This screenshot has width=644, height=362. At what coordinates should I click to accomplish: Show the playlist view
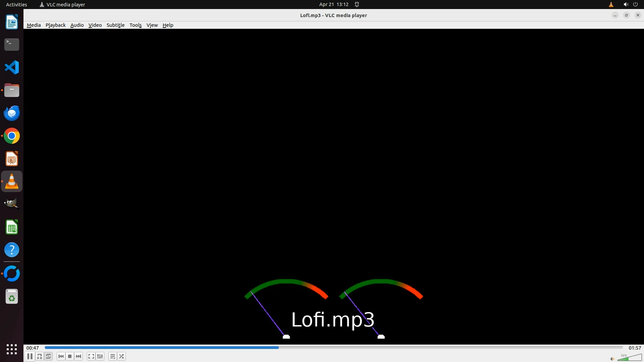coord(113,356)
